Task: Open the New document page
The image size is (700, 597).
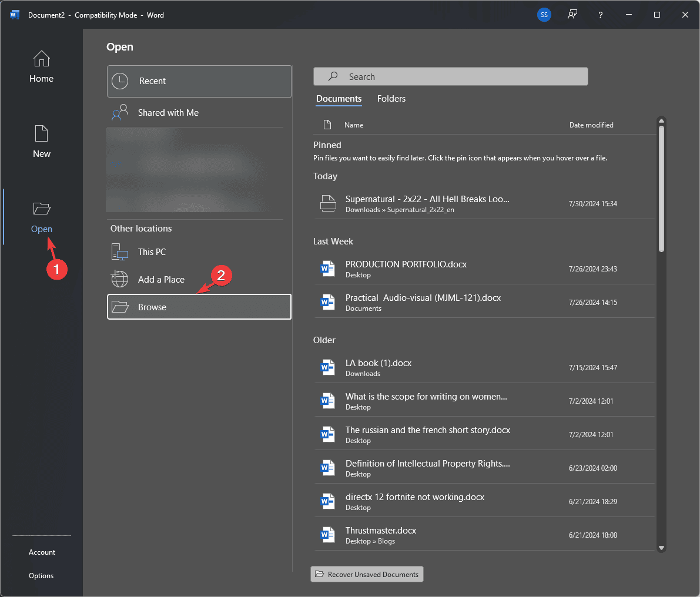Action: (x=41, y=142)
